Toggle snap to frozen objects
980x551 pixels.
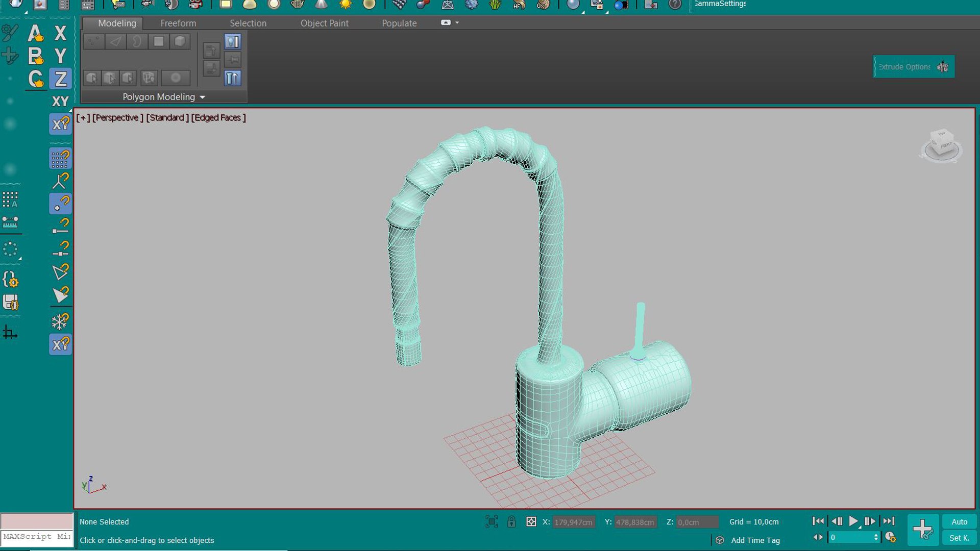[x=60, y=321]
